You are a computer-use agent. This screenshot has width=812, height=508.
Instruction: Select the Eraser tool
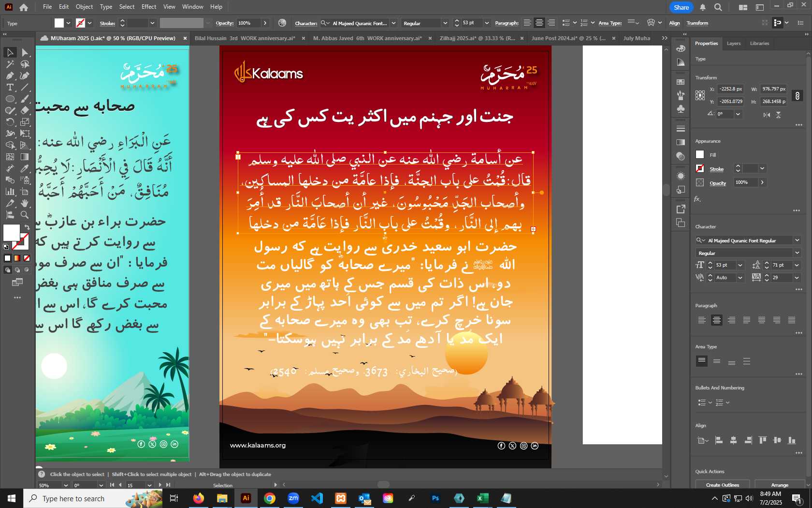coord(25,110)
